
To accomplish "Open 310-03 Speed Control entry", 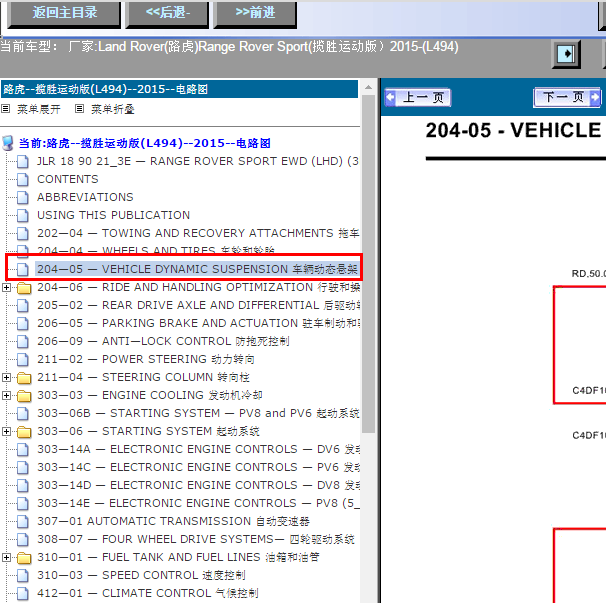I will (141, 575).
